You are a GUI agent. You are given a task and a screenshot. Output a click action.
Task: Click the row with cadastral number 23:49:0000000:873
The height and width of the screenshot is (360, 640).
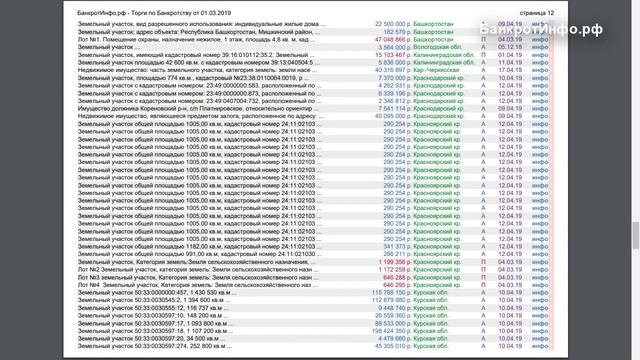pyautogui.click(x=199, y=93)
